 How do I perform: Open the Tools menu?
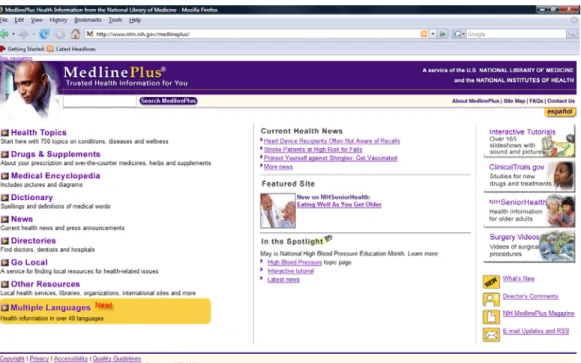[x=115, y=20]
